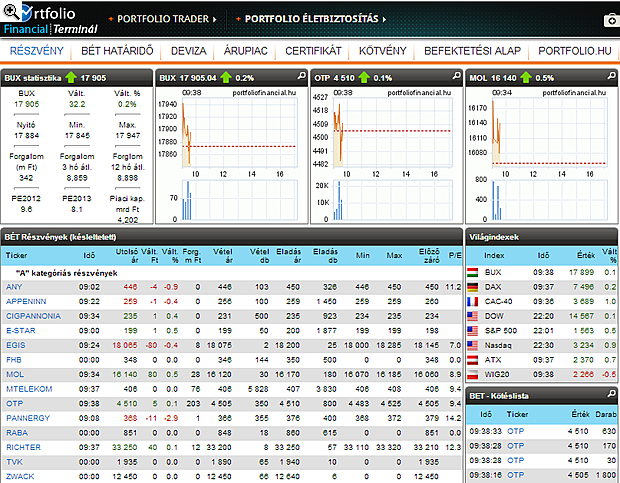Open the CIGPANNONIA ticker link
The image size is (620, 483).
point(33,316)
